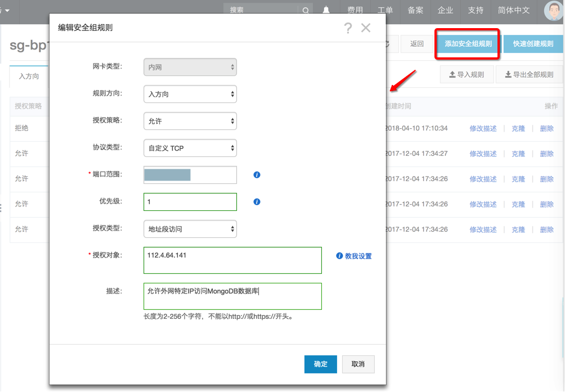The width and height of the screenshot is (565, 392).
Task: Click 快速创建规则 button
Action: 533,44
